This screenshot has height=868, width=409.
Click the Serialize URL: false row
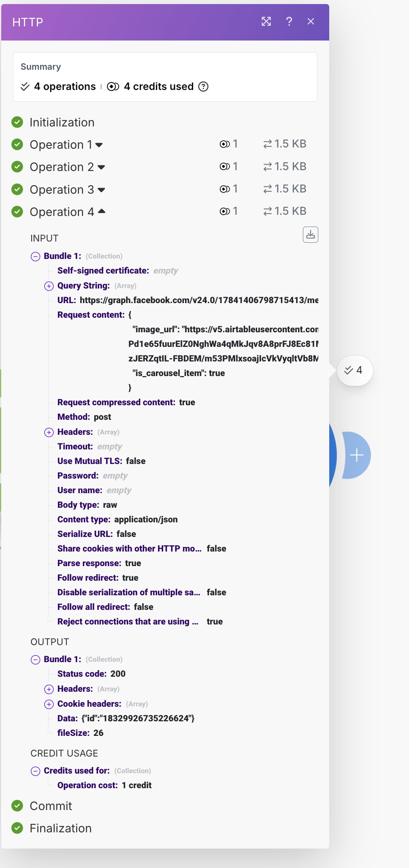[x=97, y=534]
